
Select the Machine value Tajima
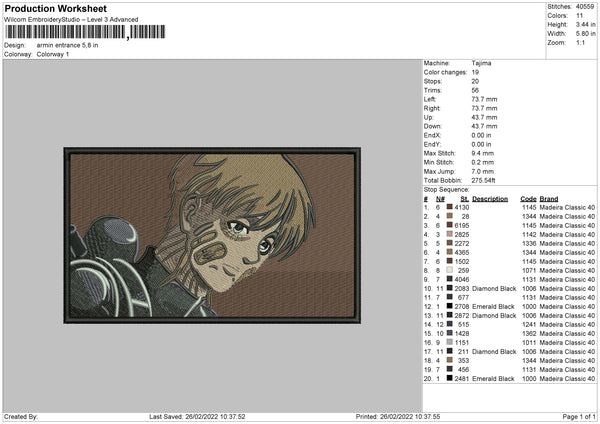pos(481,63)
